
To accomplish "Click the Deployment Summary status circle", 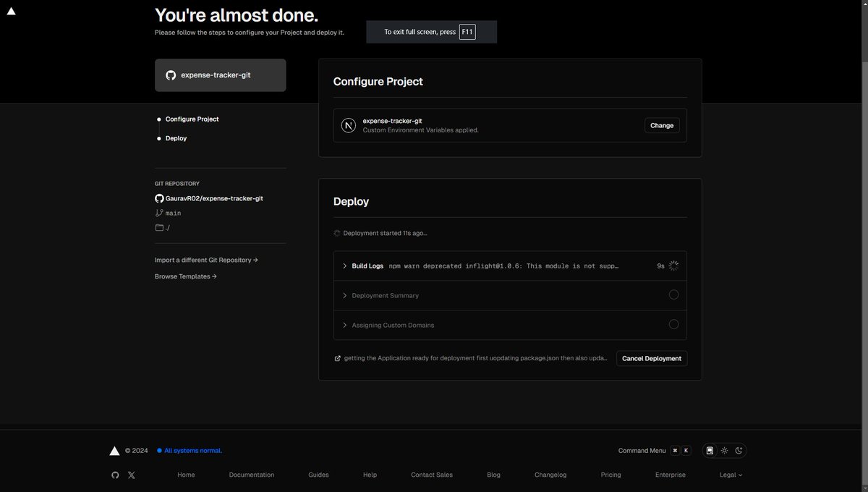I will [673, 294].
